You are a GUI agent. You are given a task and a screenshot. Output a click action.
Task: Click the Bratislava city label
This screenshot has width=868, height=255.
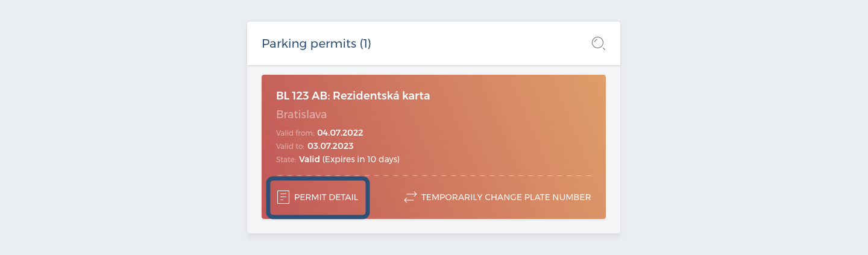click(301, 115)
